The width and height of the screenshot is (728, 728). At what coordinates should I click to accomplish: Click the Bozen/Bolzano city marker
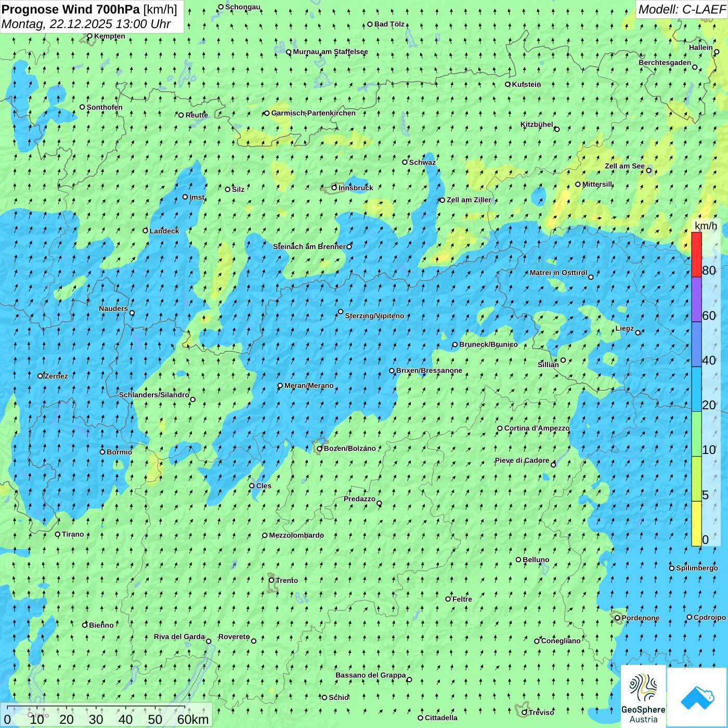point(320,448)
